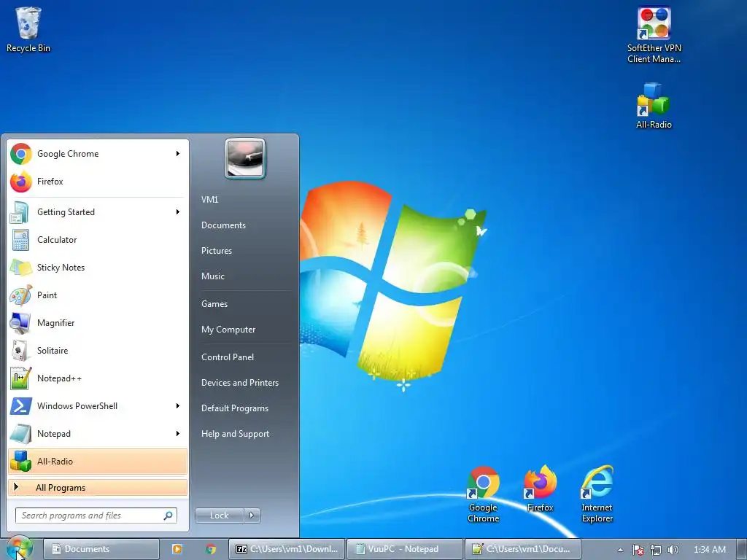Switch to VuuPC - Notepad taskbar window
Screen dimensions: 747x560
(404, 549)
